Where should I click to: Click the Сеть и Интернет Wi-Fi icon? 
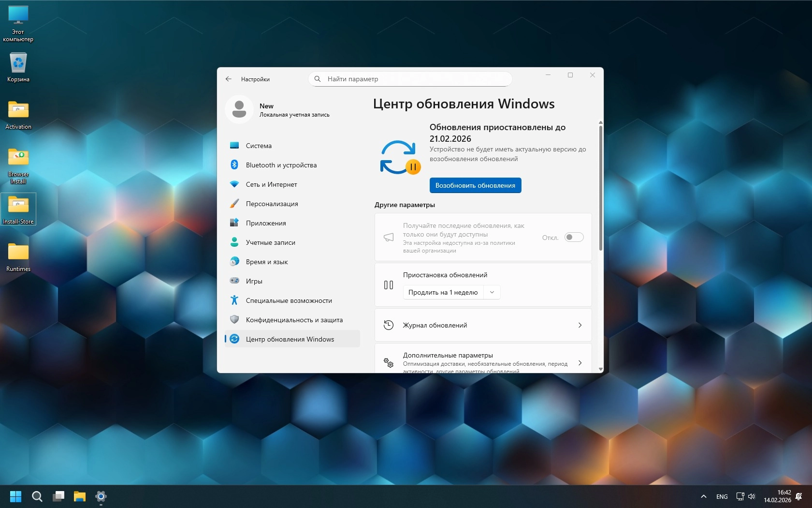pos(234,184)
